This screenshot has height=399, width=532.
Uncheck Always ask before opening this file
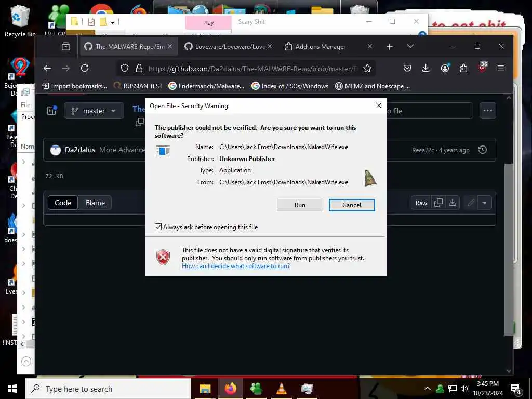point(158,227)
